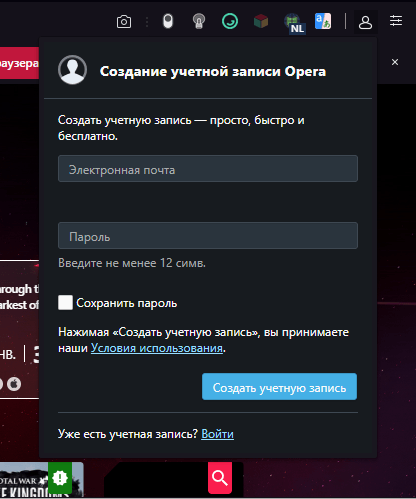The height and width of the screenshot is (499, 416).
Task: Open the Easy Setup sliders icon
Action: [396, 21]
